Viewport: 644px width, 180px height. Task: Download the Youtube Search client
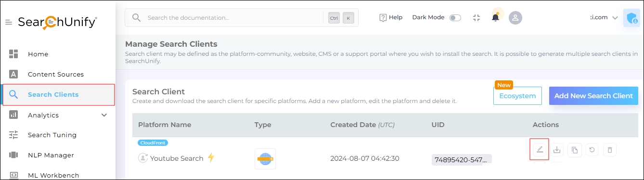coord(557,150)
